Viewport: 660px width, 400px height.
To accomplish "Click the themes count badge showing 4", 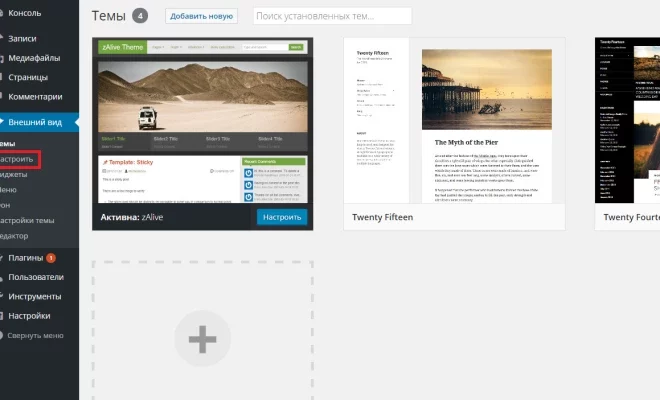I will click(140, 16).
